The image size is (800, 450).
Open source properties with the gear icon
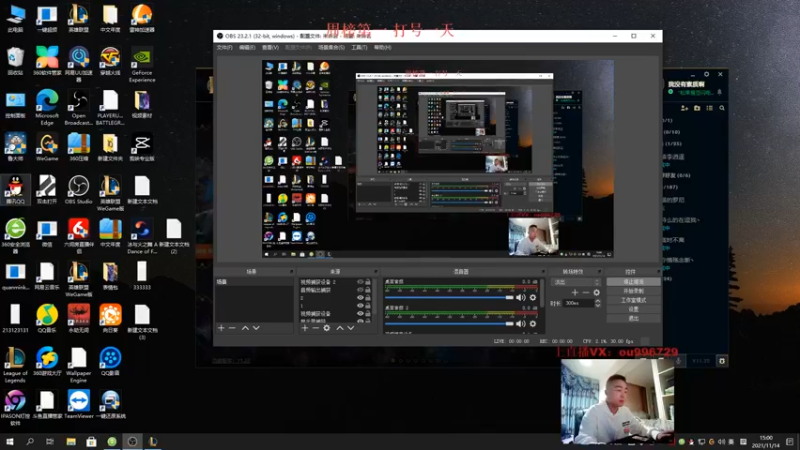(x=327, y=328)
